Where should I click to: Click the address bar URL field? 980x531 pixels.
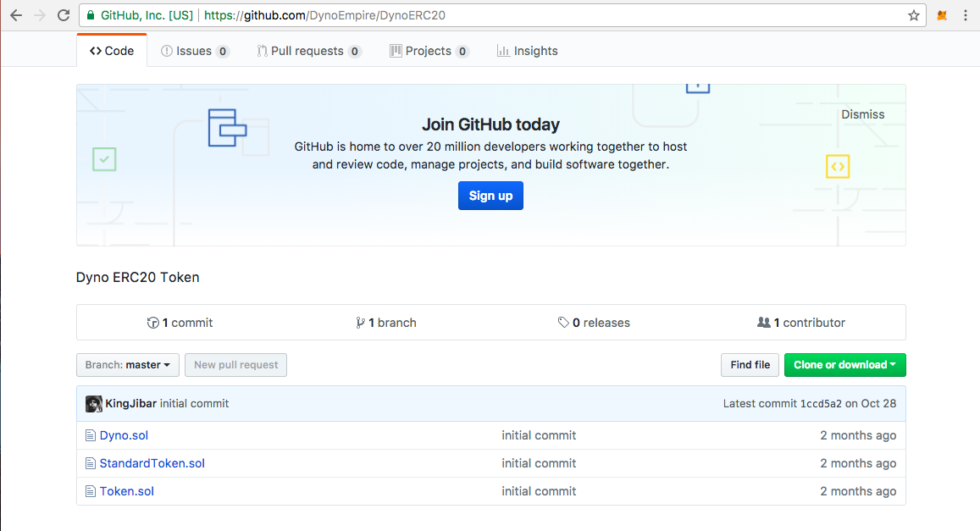(502, 15)
